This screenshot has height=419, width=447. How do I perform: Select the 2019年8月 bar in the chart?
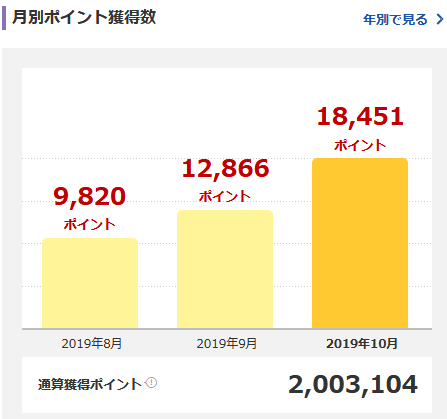click(90, 283)
